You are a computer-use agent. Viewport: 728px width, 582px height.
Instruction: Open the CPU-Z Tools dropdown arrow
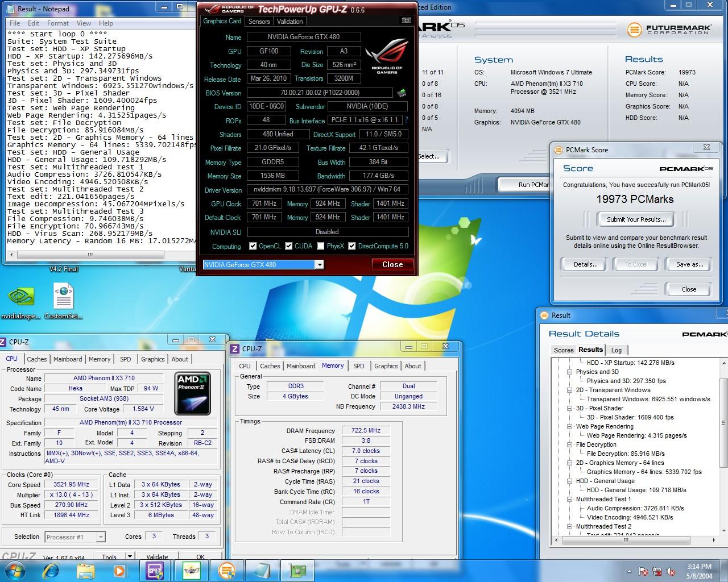pyautogui.click(x=130, y=556)
